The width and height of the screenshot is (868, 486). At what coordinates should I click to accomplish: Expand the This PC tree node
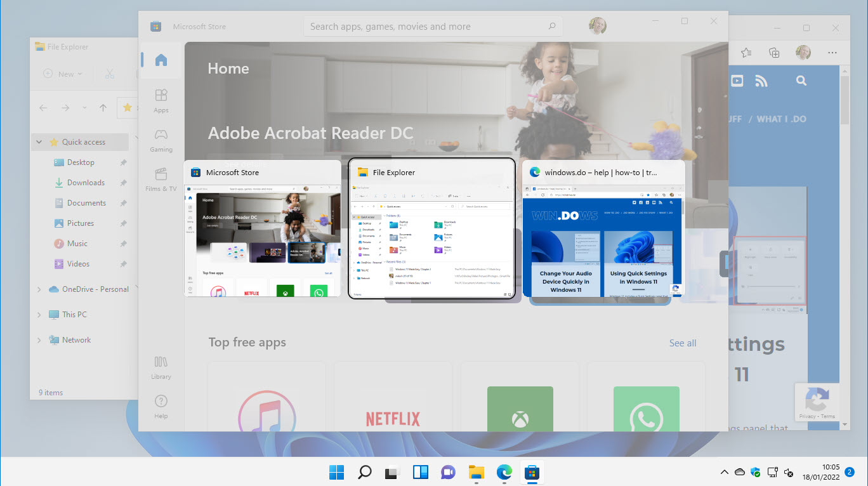(39, 315)
